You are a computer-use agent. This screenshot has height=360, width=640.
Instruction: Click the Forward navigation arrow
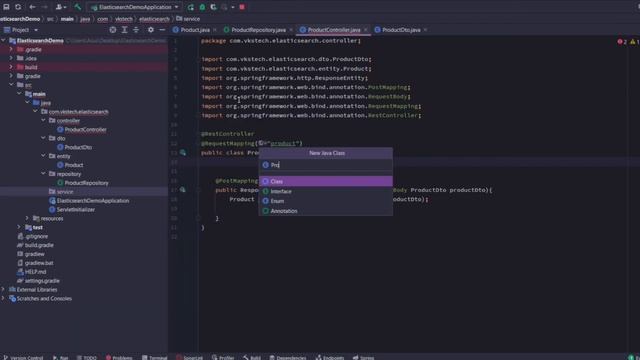[x=44, y=7]
